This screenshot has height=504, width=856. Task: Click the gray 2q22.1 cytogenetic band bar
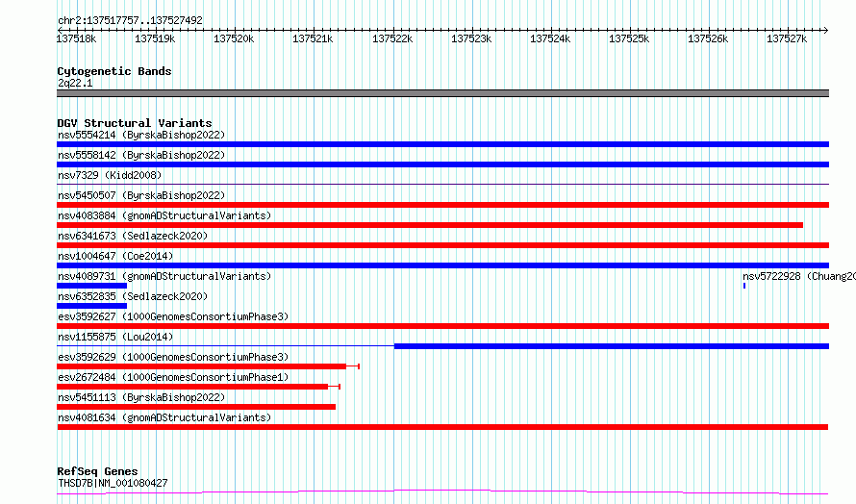click(442, 93)
